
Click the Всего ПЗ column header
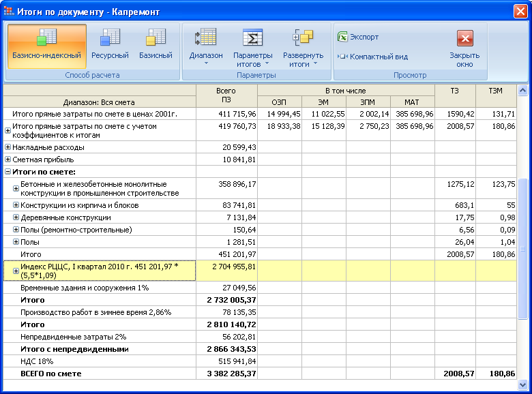(x=226, y=95)
